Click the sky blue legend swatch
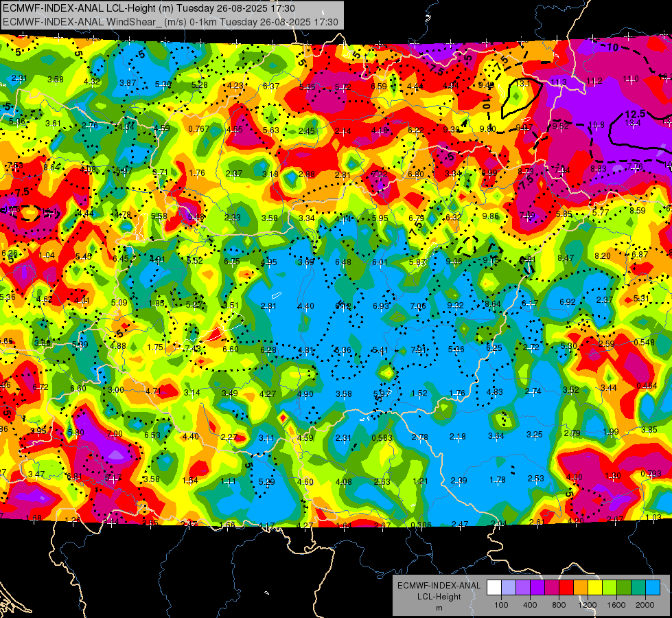 (653, 587)
